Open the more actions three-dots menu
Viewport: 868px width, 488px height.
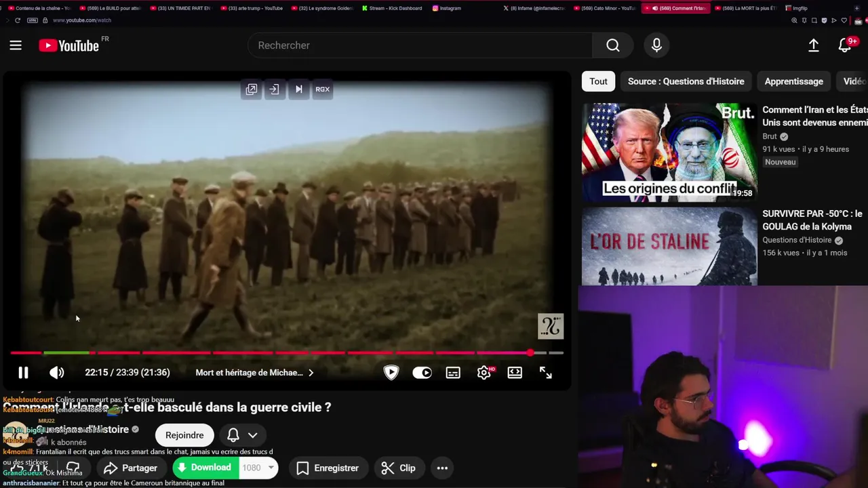click(442, 468)
